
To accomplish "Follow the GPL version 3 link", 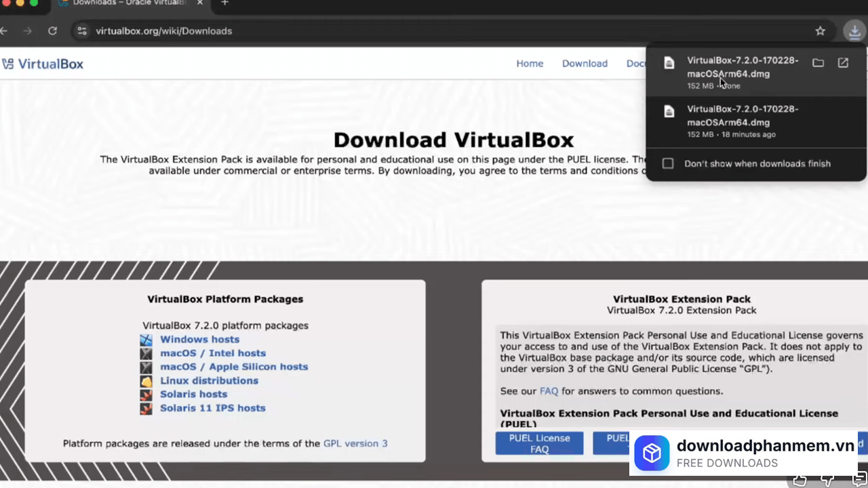I will pyautogui.click(x=355, y=443).
